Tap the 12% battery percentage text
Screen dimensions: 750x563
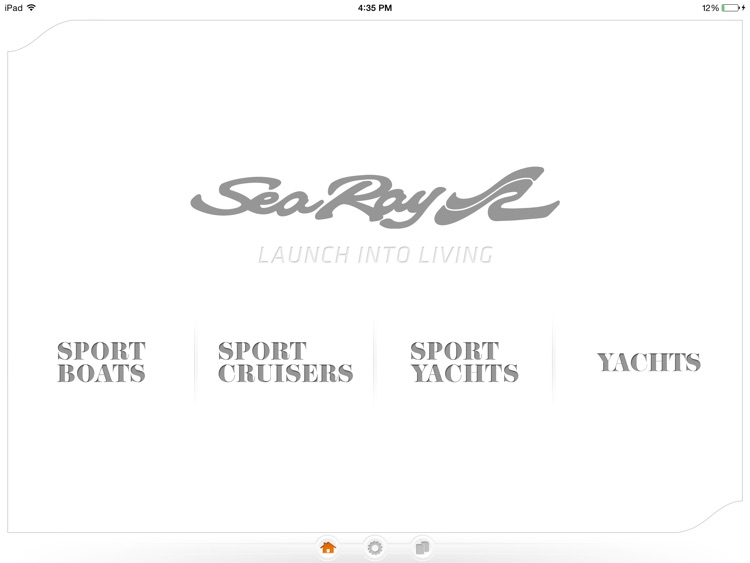pos(710,8)
